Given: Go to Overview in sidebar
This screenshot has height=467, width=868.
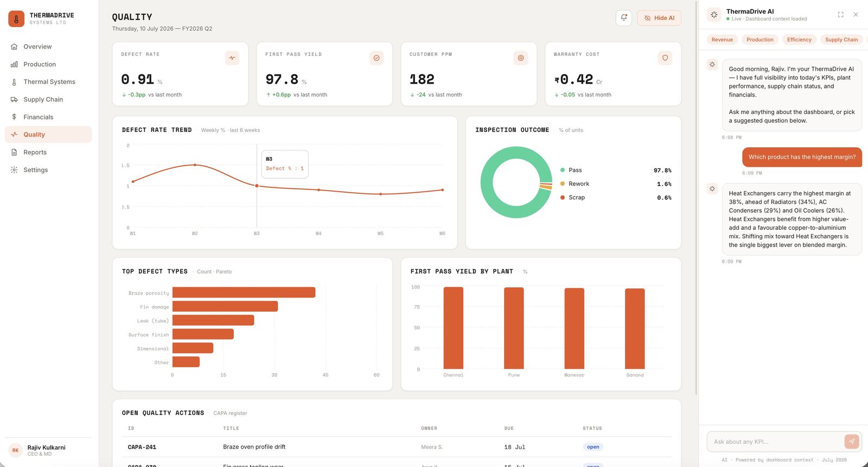Looking at the screenshot, I should pos(48,47).
